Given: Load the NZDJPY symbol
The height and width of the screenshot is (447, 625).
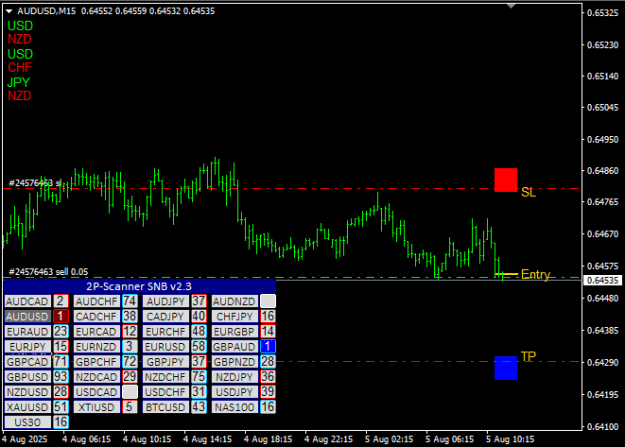Looking at the screenshot, I should [235, 377].
